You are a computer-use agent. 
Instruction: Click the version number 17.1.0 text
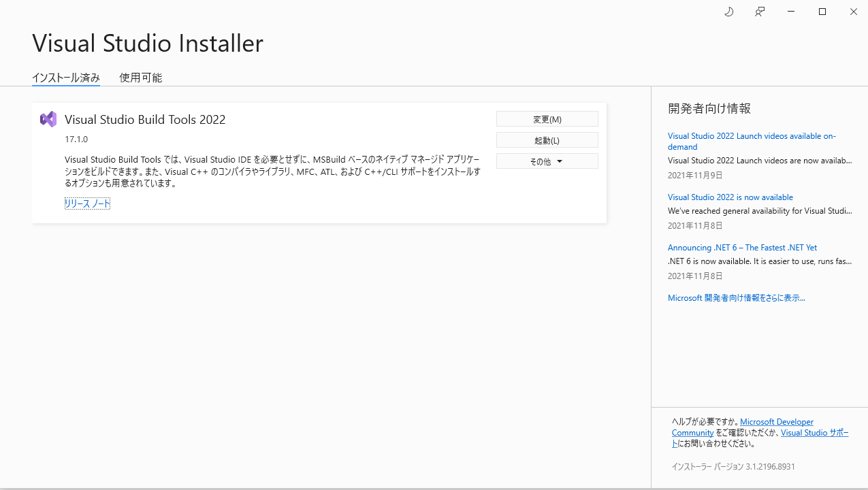tap(76, 139)
